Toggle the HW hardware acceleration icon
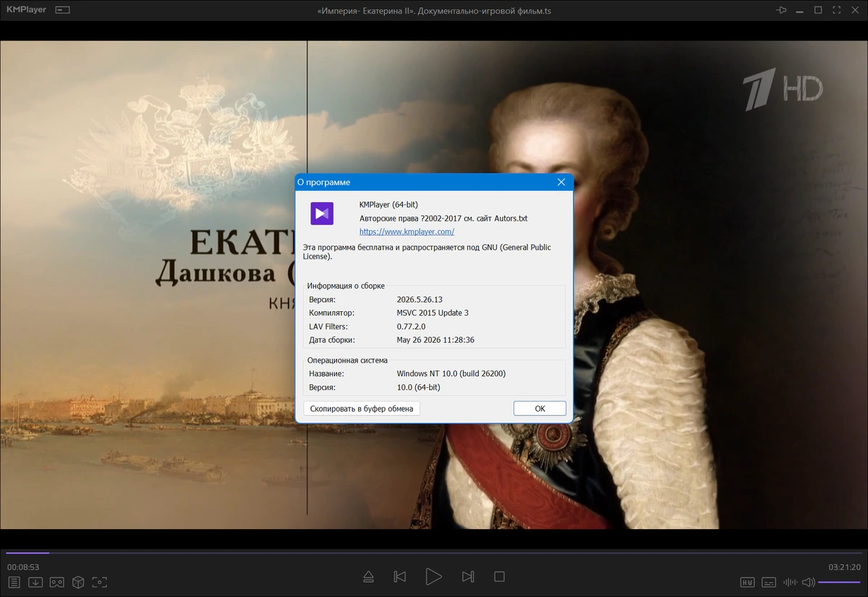The height and width of the screenshot is (597, 868). coord(748,583)
